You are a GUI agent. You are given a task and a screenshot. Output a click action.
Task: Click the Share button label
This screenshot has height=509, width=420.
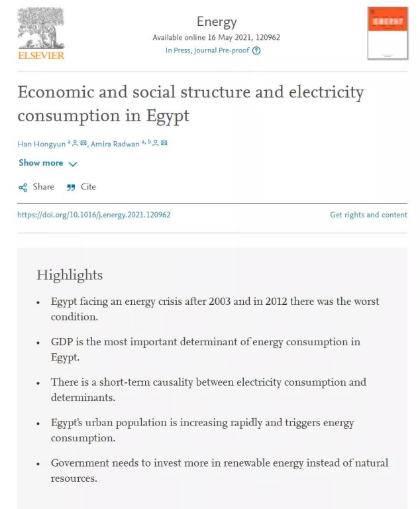coord(44,187)
